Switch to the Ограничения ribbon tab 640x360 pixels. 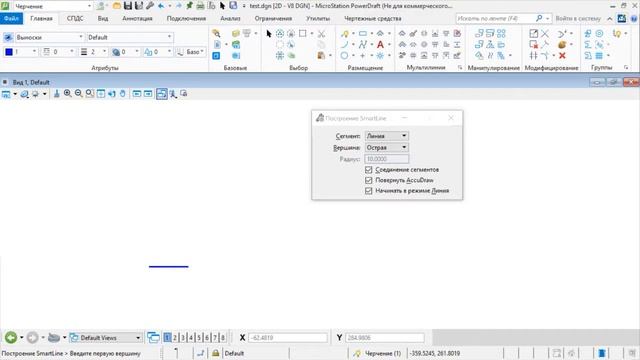(273, 18)
